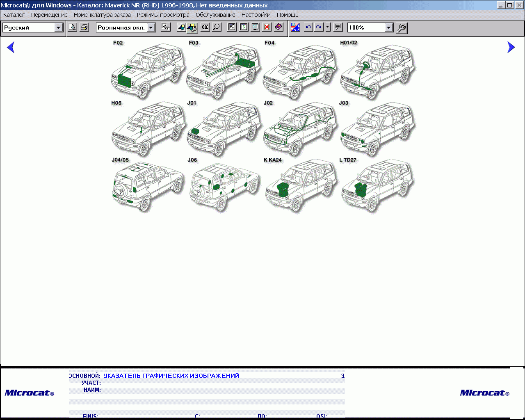Click the printer icon
Image resolution: width=525 pixels, height=420 pixels.
[x=84, y=27]
